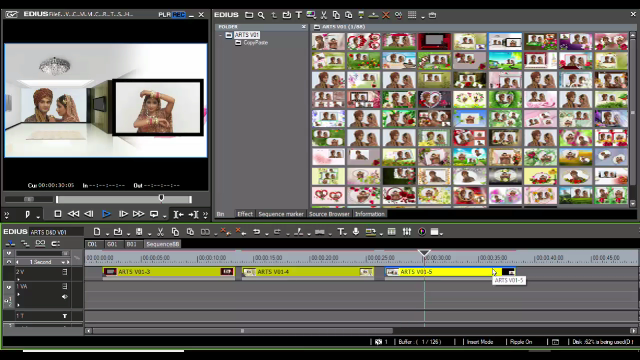
Task: Delete the selected Bin clip with red X
Action: pyautogui.click(x=386, y=15)
